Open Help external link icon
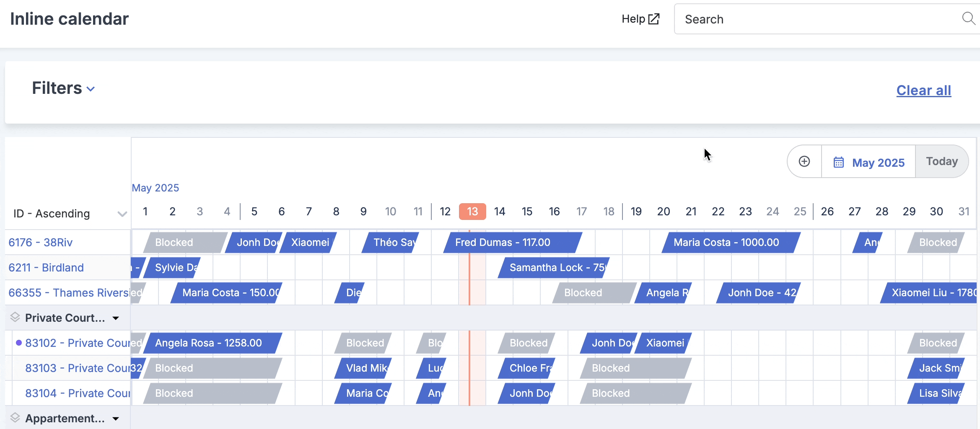 coord(653,19)
